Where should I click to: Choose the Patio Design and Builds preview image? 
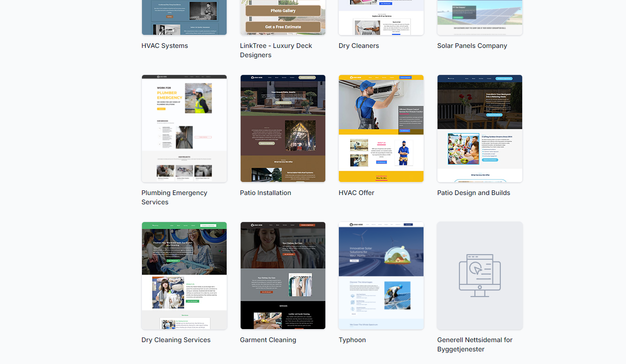click(x=479, y=128)
